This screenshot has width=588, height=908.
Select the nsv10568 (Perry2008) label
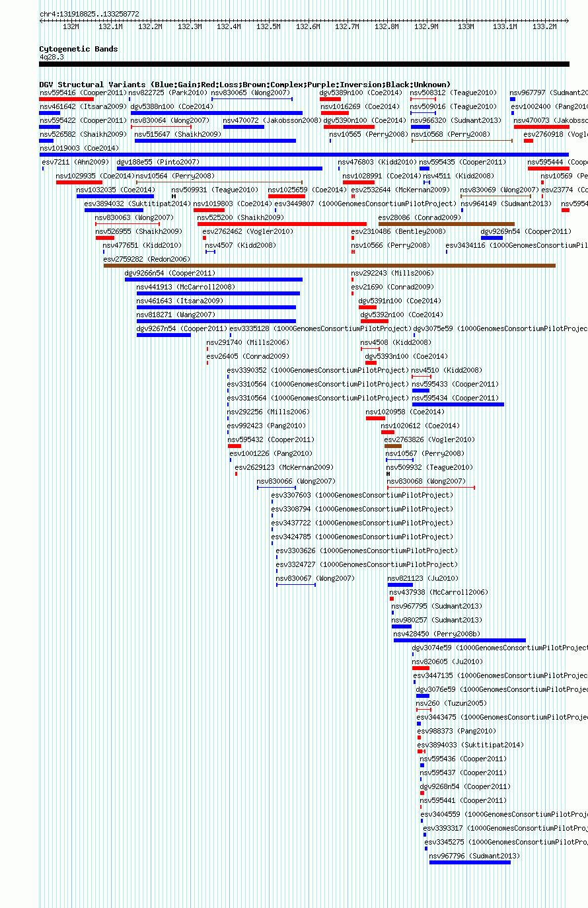point(451,134)
